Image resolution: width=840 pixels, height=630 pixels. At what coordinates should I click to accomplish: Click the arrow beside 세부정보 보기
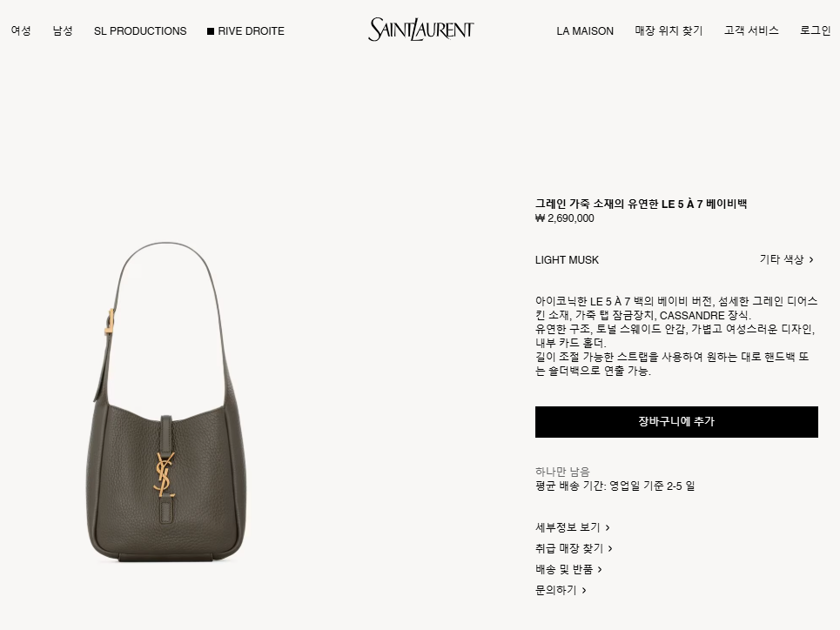608,527
